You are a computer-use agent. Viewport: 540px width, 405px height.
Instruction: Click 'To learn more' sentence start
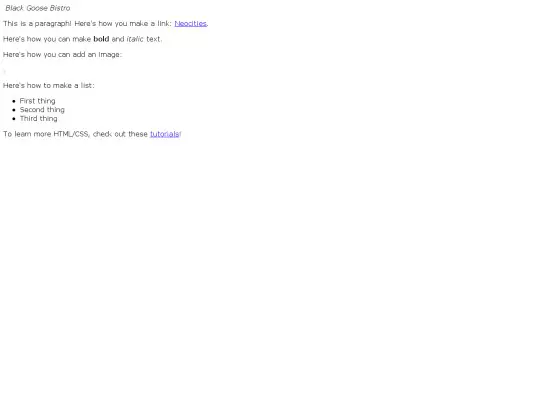[x=27, y=134]
